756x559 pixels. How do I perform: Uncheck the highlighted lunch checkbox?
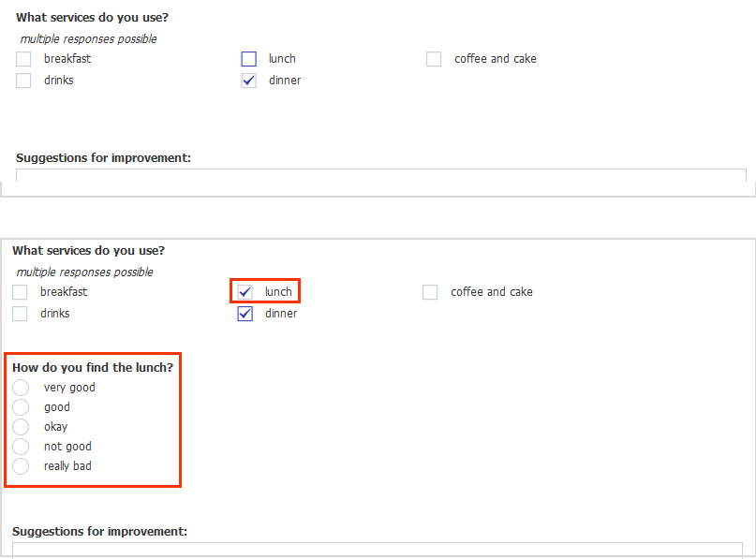[x=245, y=291]
